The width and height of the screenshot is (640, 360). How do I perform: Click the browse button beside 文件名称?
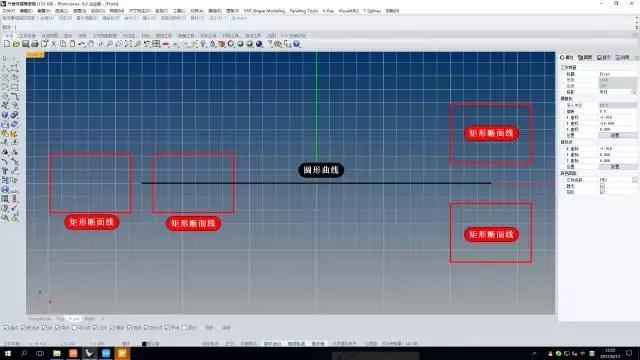click(x=634, y=180)
